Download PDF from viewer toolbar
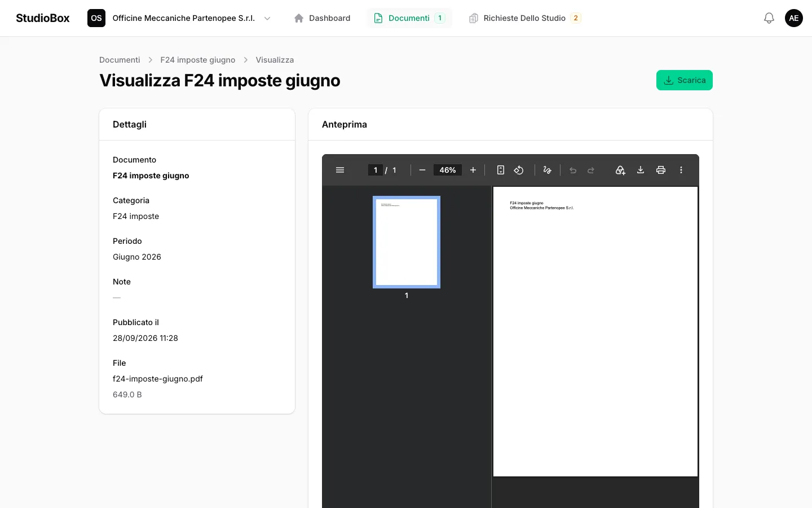 641,170
